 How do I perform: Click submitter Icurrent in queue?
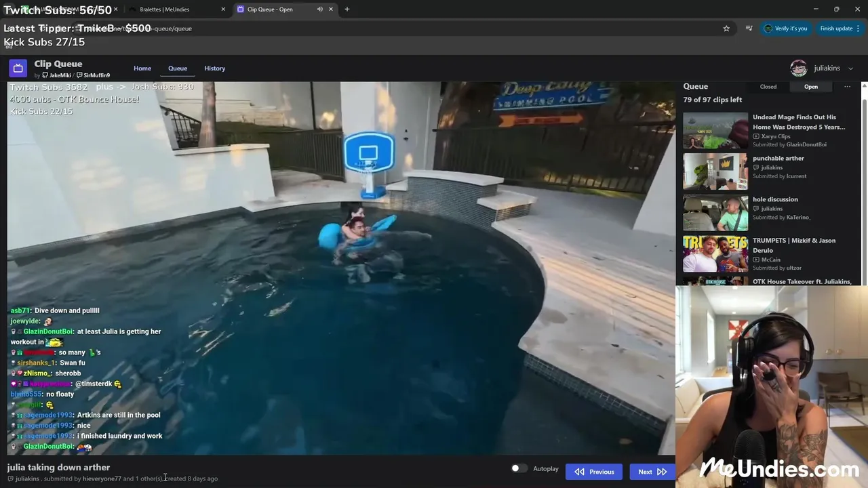tap(796, 176)
